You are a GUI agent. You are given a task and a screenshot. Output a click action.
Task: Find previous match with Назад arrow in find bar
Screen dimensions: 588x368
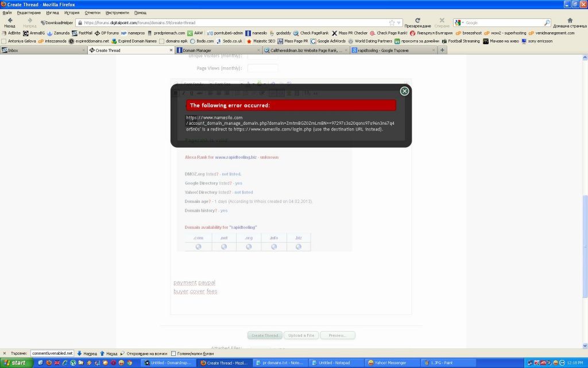click(x=109, y=354)
